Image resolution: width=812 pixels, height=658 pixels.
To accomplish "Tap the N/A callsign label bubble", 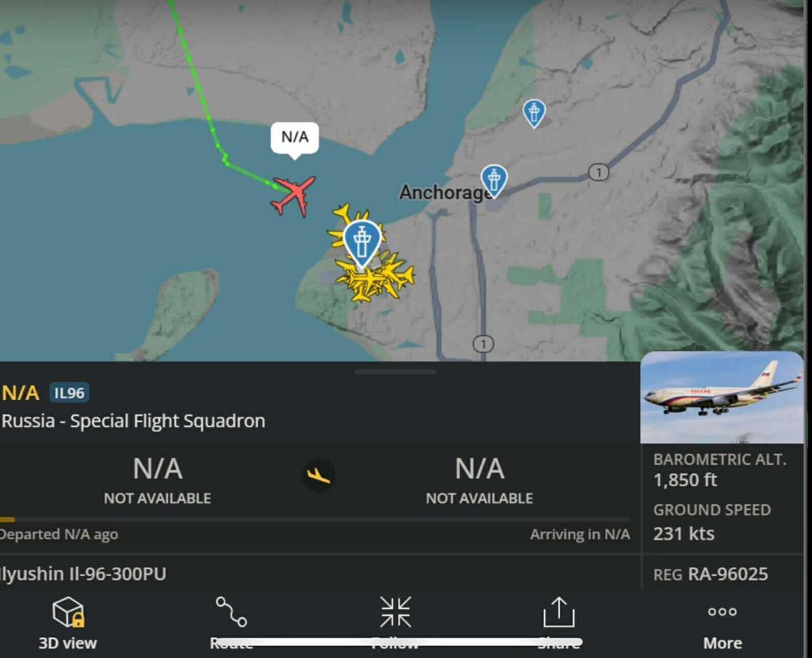I will tap(295, 138).
